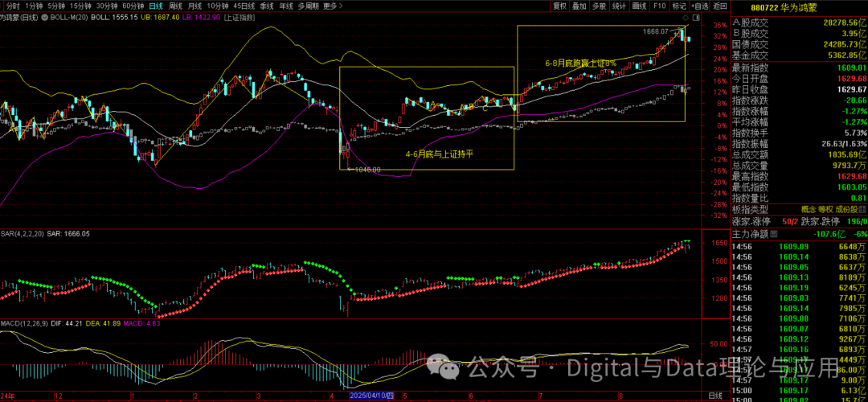Image resolution: width=868 pixels, height=402 pixels.
Task: Click the 1668.07 high price label
Action: tap(656, 31)
